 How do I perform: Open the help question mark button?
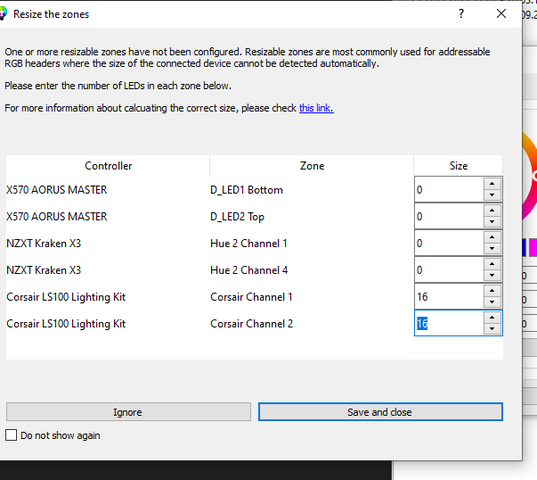[x=461, y=14]
